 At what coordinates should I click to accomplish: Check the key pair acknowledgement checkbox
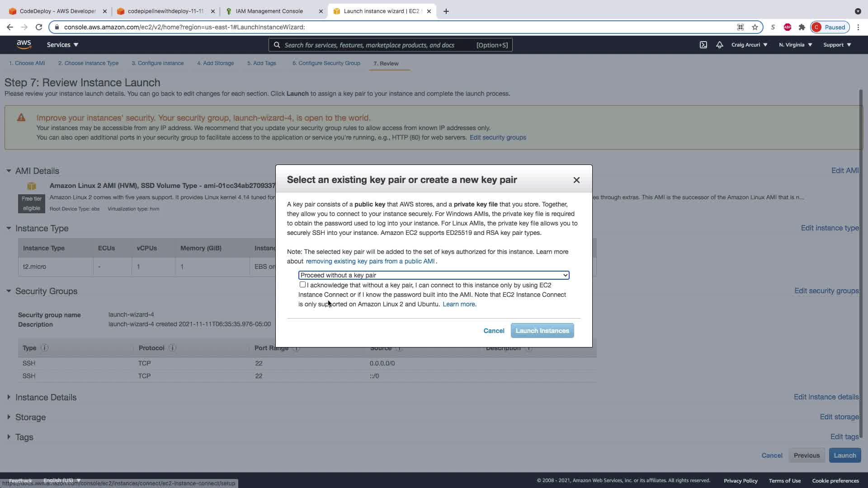(302, 285)
